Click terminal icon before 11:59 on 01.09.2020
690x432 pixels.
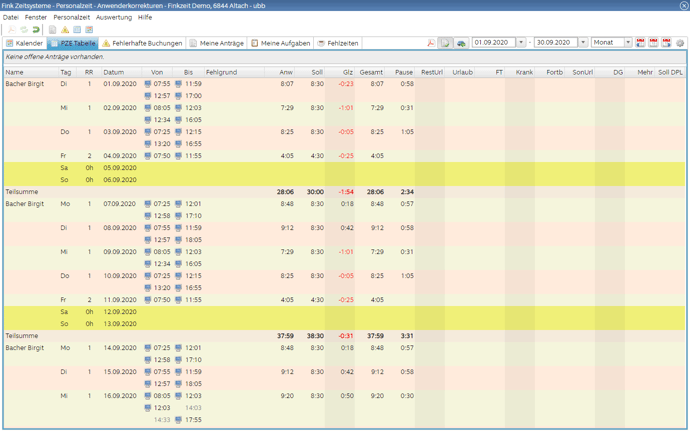pyautogui.click(x=178, y=84)
